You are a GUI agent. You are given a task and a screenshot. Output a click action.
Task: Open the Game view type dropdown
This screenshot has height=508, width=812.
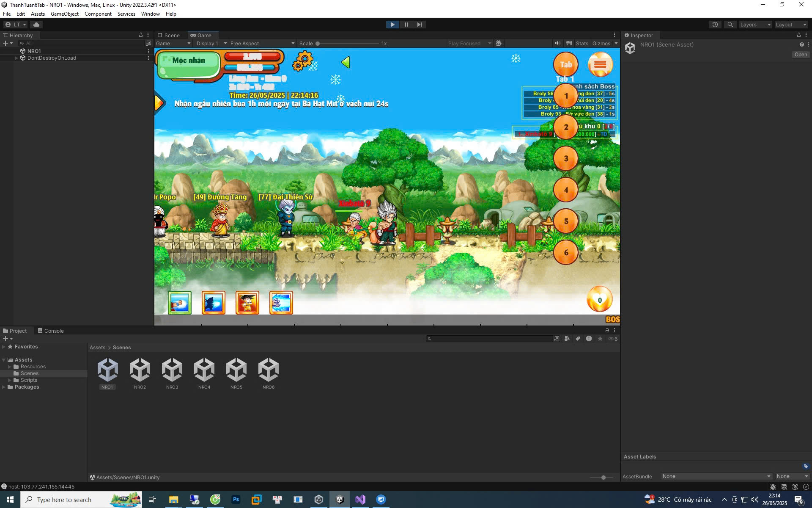point(173,43)
